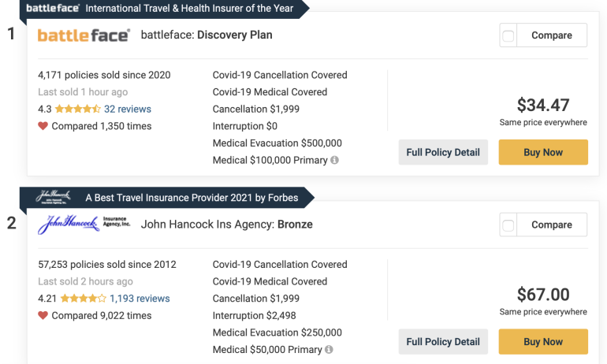
Task: Open the 1,193 reviews link for John Hancock
Action: pos(140,299)
